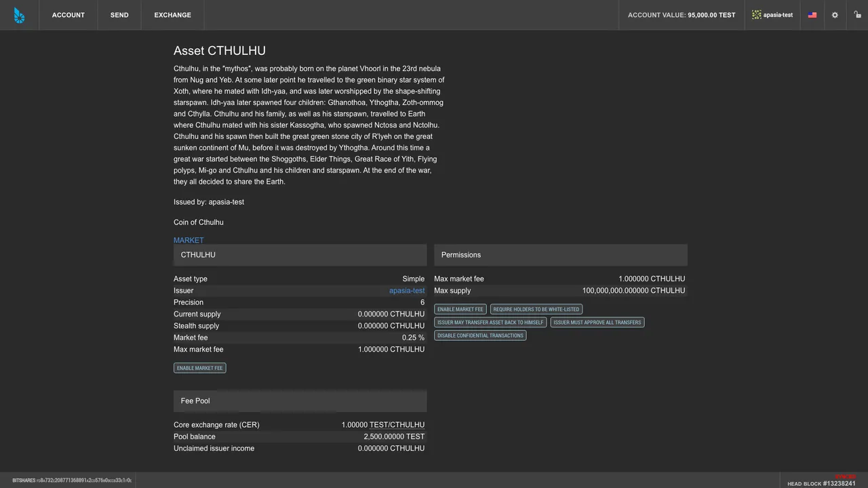Viewport: 868px width, 488px height.
Task: Click ISSUER MUST APPROVE ALL TRANSFERS tag
Action: coord(597,322)
